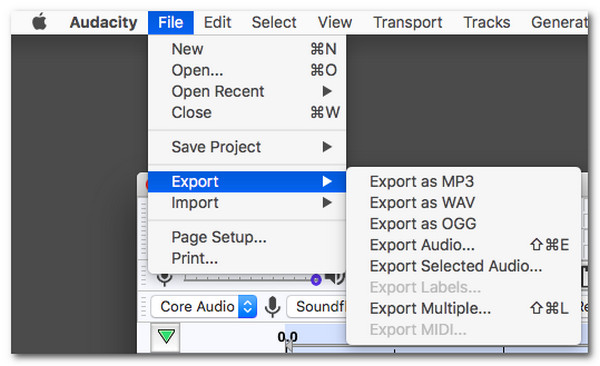Click the 0.0 timeline ruler marker
Image resolution: width=600 pixels, height=366 pixels.
(x=287, y=337)
